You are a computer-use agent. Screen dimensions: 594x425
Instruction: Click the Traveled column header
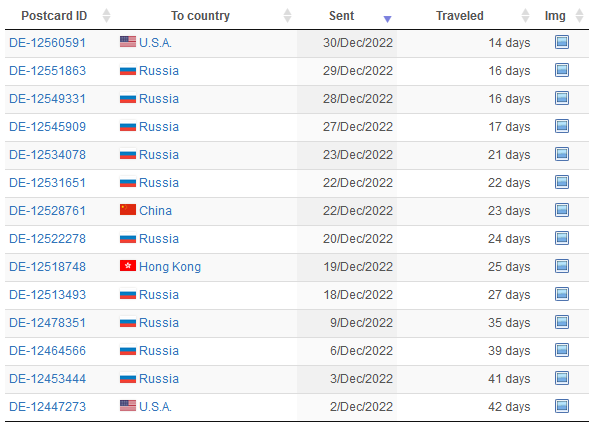pyautogui.click(x=460, y=16)
